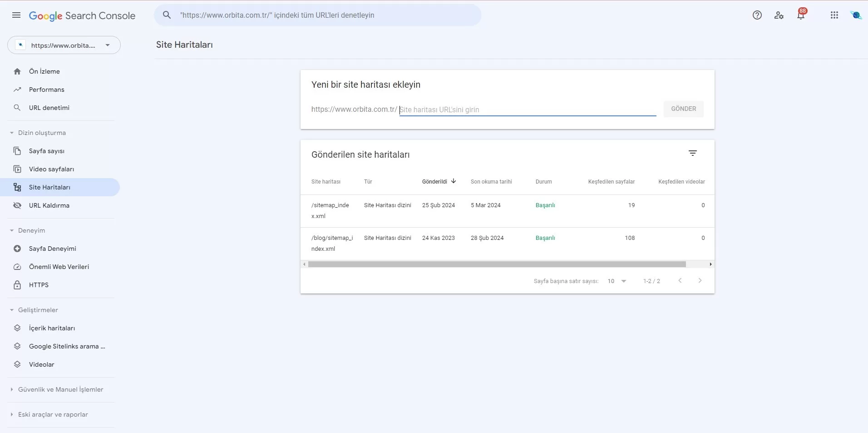The width and height of the screenshot is (868, 433).
Task: Click the Google Sitelinks arama layers icon
Action: (x=17, y=346)
